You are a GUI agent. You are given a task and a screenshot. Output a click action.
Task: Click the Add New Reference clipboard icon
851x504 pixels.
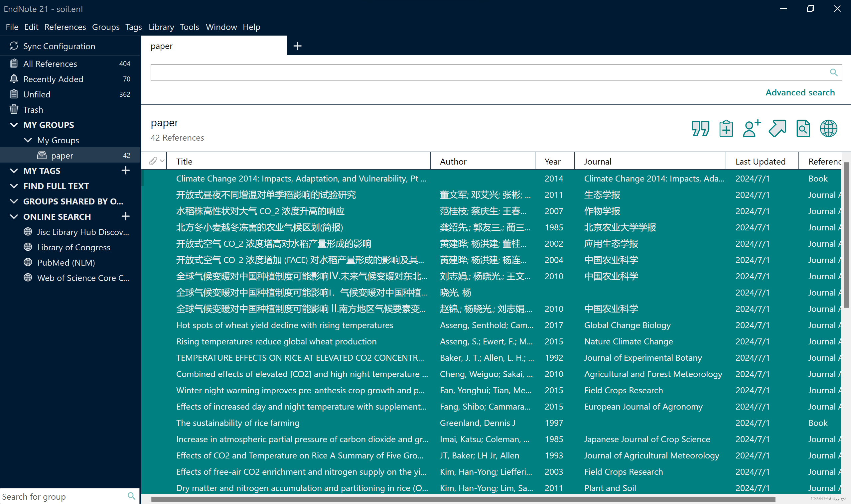point(726,128)
